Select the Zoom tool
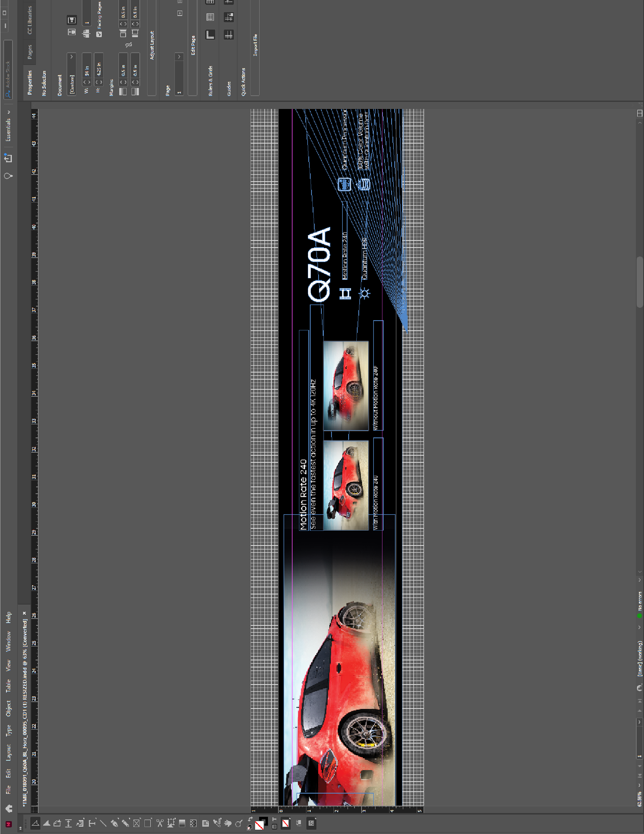 pos(239,824)
